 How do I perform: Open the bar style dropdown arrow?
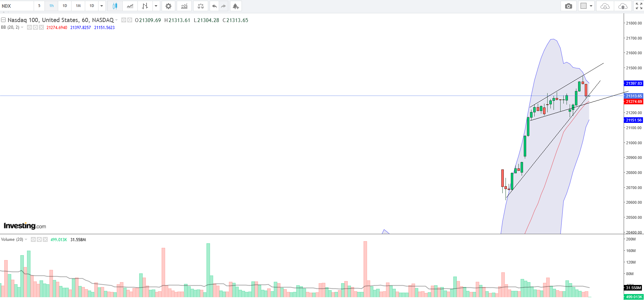pos(156,6)
